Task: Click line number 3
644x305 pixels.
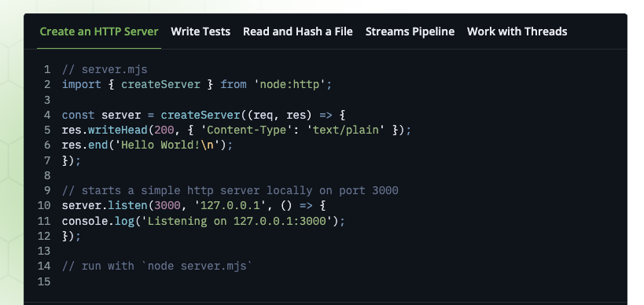Action: [47, 100]
